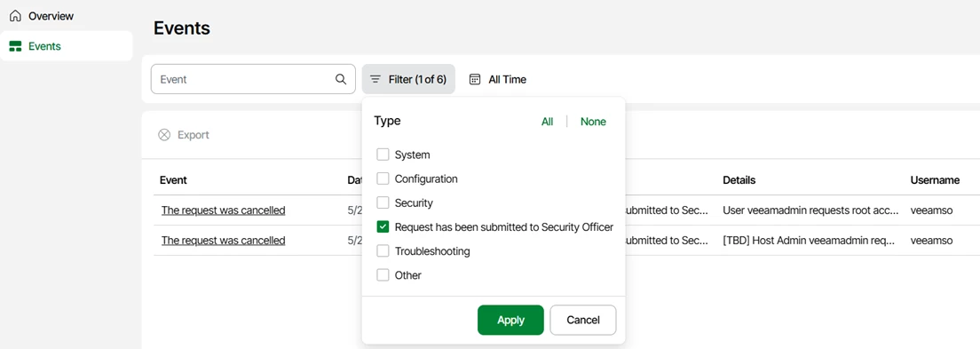Click into the Event search field
Image resolution: width=980 pixels, height=349 pixels.
[244, 79]
